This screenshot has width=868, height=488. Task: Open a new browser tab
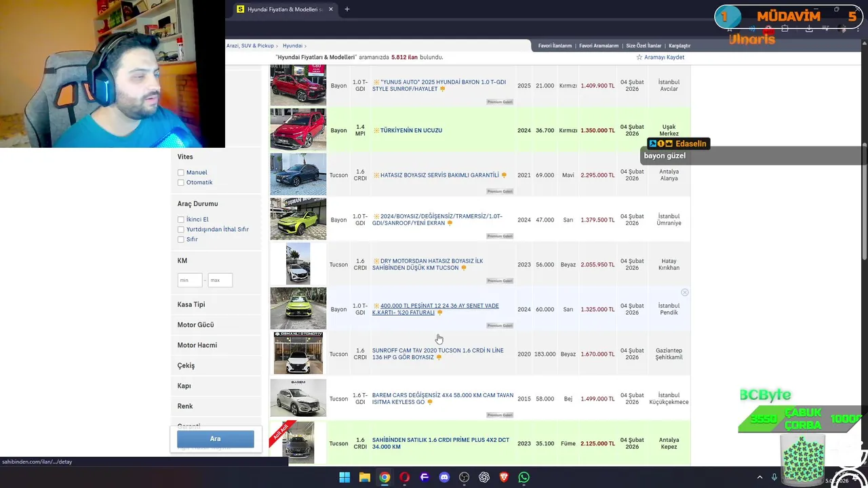point(347,9)
